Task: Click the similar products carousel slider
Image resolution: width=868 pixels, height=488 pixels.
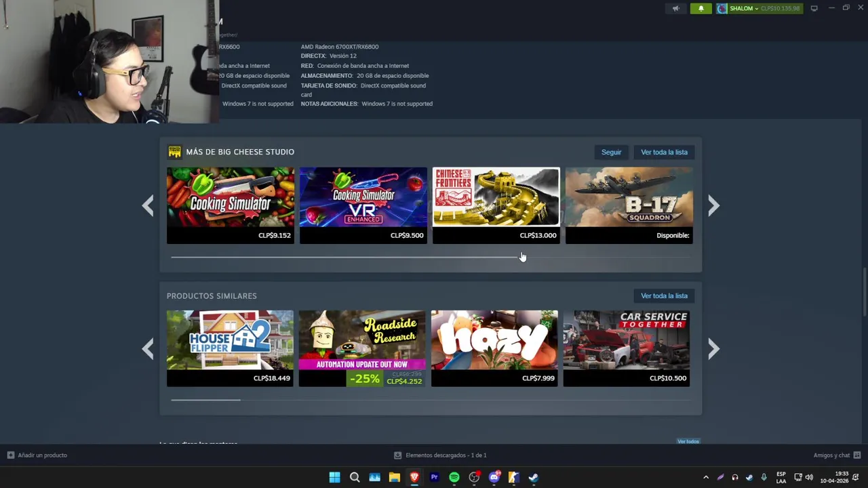Action: coord(205,400)
